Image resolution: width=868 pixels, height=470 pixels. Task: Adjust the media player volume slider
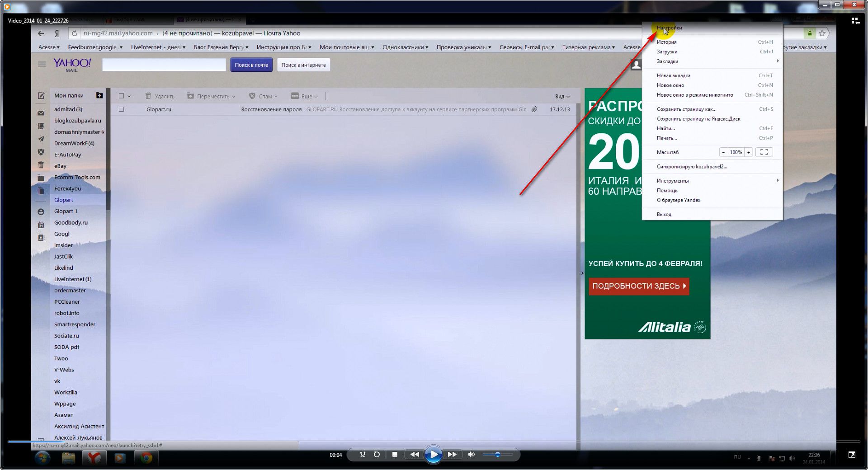coord(497,455)
